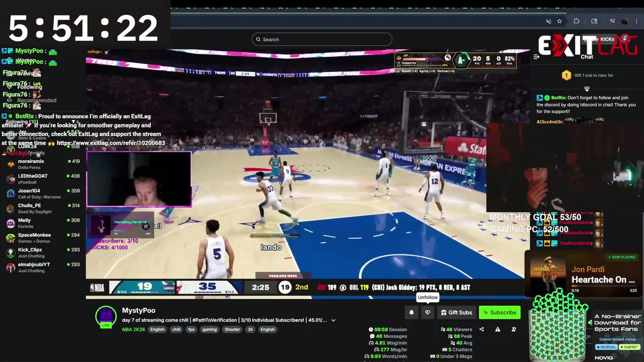644x362 pixels.
Task: Click the Download now ad link
Action: click(x=617, y=339)
